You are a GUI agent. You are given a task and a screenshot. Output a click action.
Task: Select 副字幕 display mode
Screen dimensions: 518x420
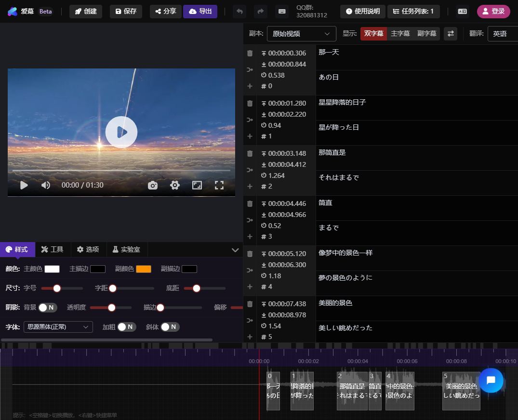tap(426, 34)
